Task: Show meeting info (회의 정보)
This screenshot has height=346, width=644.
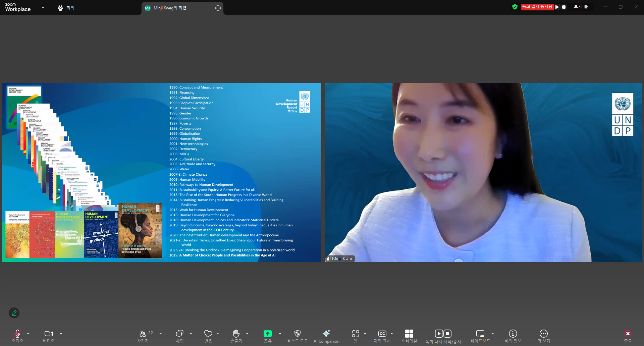Action: (513, 336)
